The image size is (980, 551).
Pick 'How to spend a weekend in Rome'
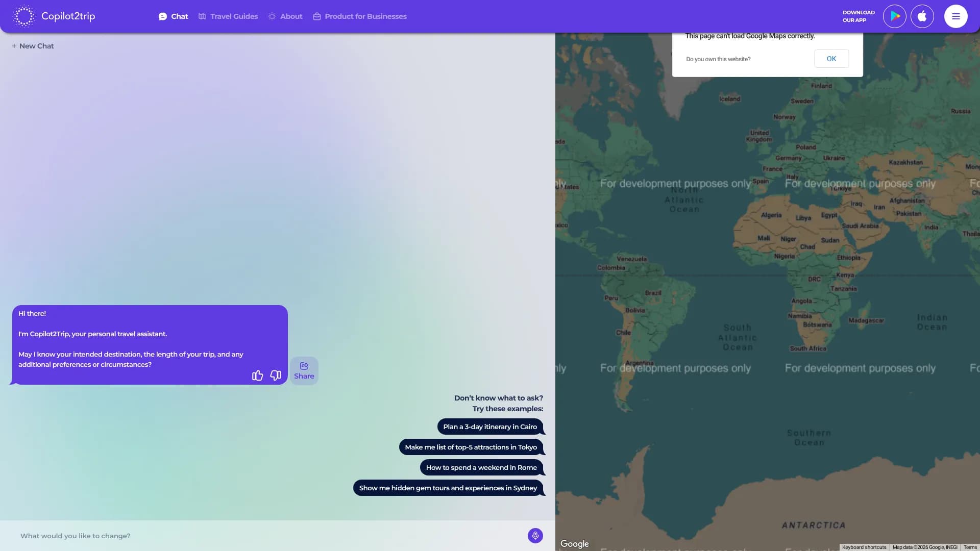click(481, 468)
